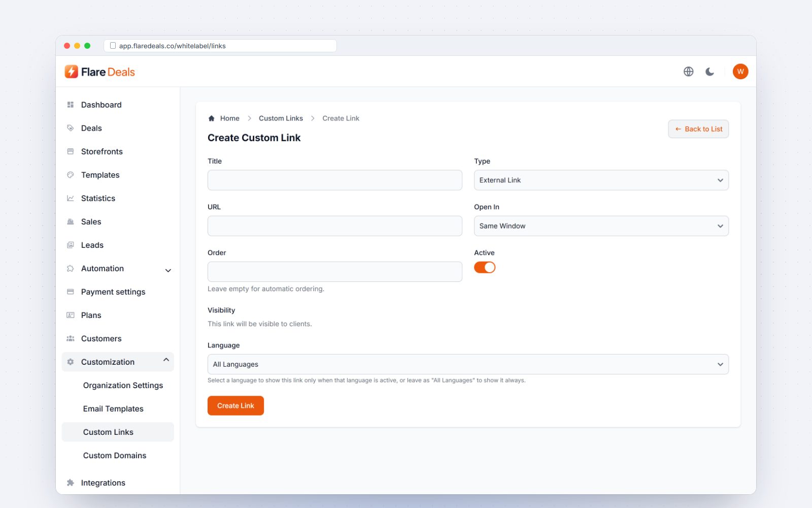Click the browser address bar
Screen dimensions: 812x508
(220, 46)
